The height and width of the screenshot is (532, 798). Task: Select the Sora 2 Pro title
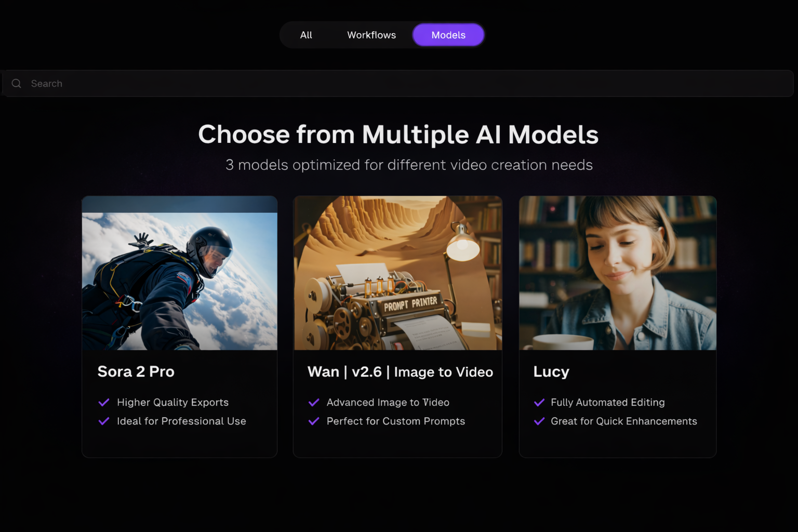click(x=136, y=371)
